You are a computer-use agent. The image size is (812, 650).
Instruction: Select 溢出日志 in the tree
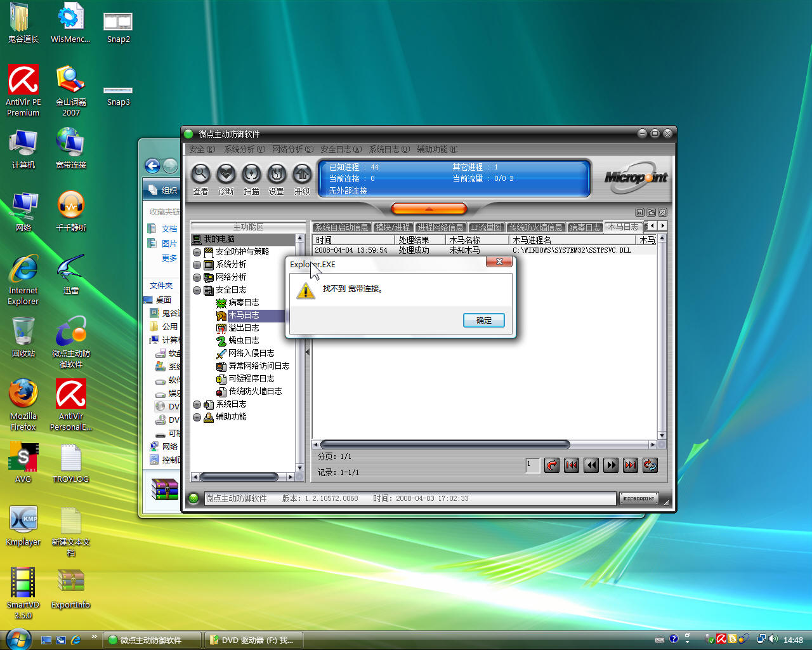click(x=244, y=328)
